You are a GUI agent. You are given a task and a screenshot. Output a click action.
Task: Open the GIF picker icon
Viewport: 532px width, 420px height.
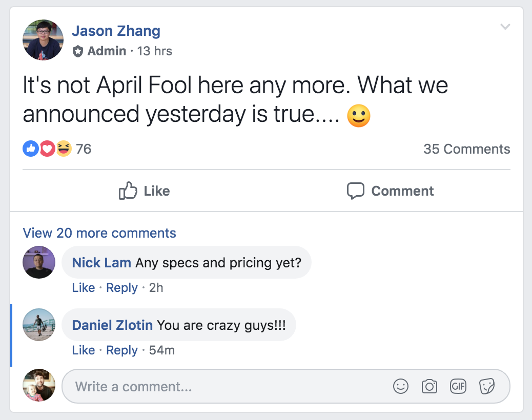point(458,386)
